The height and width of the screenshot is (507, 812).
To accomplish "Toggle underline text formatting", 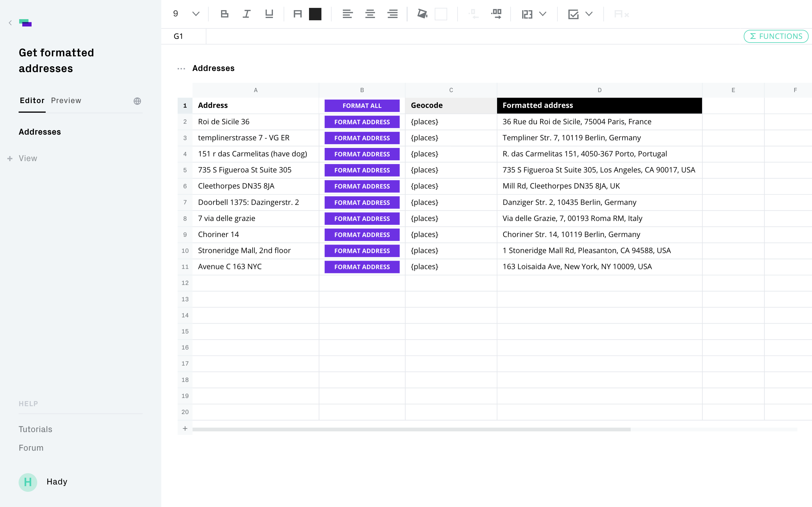I will pyautogui.click(x=269, y=14).
